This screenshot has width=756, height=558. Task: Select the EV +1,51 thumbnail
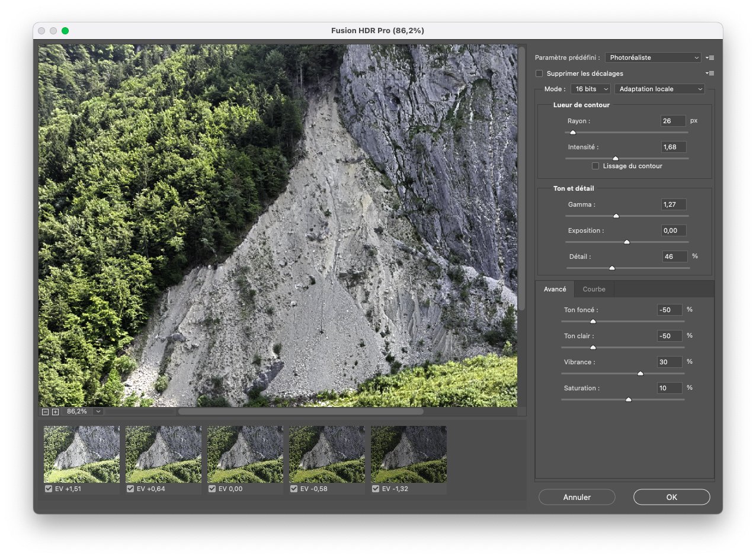click(82, 454)
